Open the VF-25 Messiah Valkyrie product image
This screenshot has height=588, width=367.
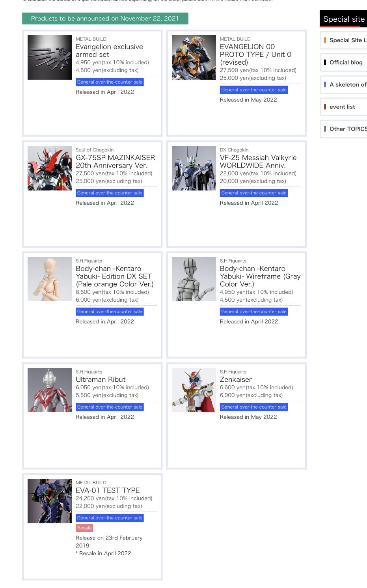pos(194,168)
